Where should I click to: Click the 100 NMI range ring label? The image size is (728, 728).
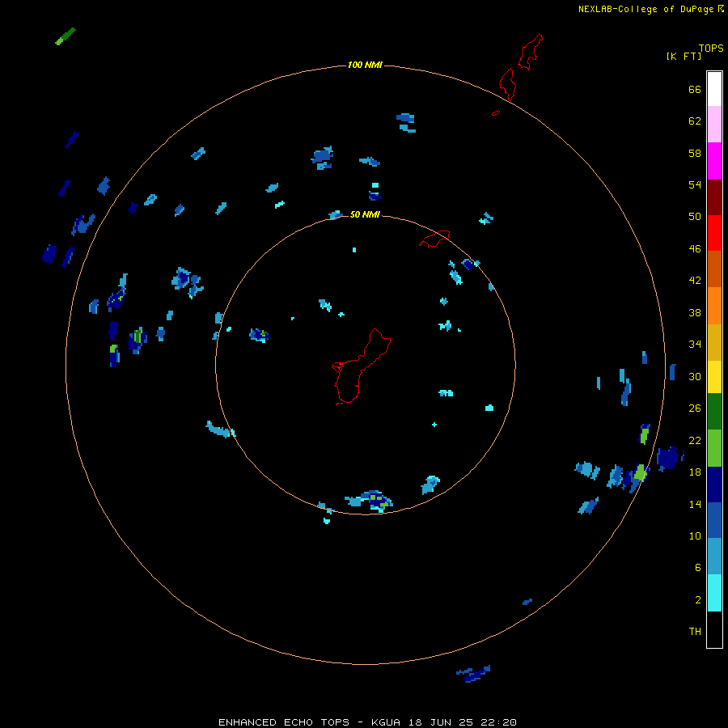coord(365,65)
